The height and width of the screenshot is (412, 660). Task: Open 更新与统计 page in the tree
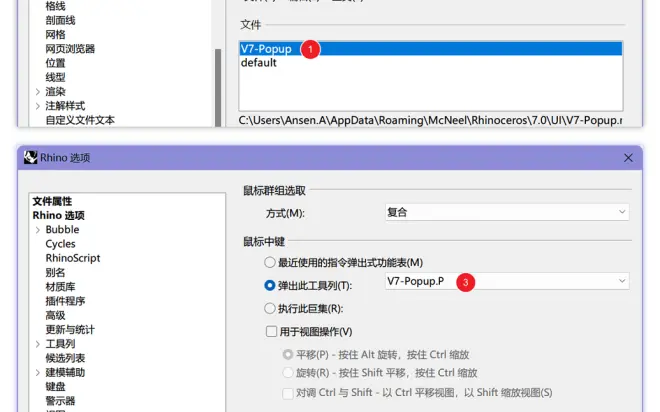pos(70,330)
